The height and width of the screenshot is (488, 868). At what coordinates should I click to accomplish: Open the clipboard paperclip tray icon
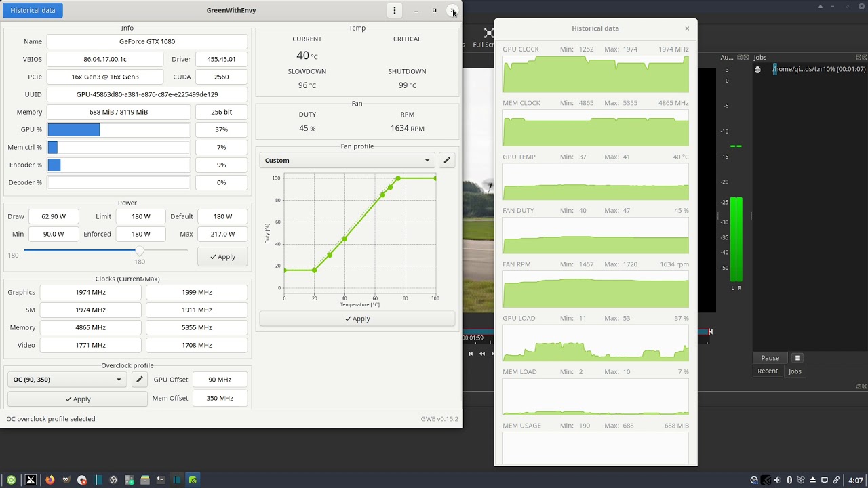(836, 480)
